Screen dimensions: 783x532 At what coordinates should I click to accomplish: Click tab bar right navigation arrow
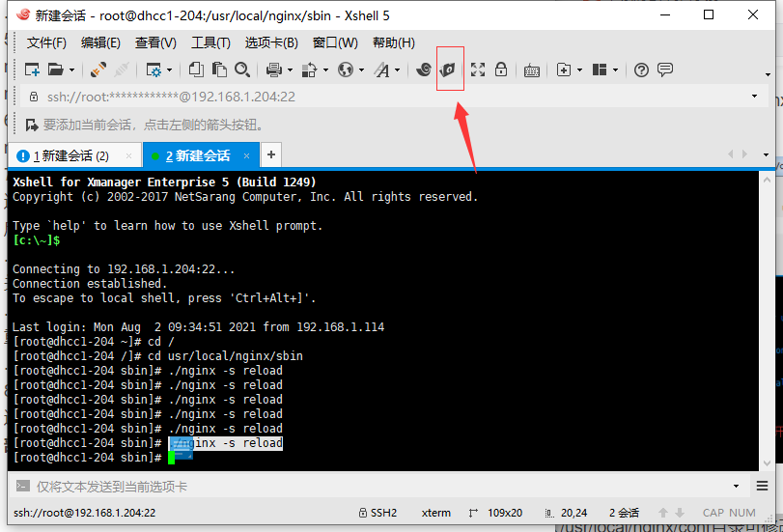(744, 154)
